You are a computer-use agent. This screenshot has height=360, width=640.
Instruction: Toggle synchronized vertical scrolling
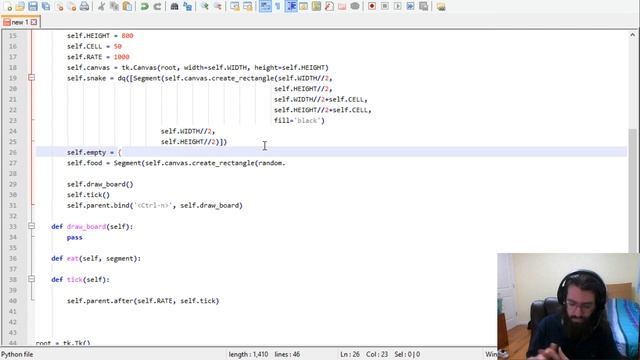pos(235,6)
